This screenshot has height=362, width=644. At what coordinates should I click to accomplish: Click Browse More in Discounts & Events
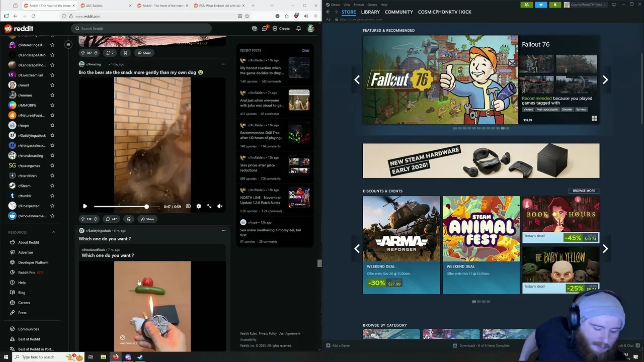pyautogui.click(x=584, y=191)
